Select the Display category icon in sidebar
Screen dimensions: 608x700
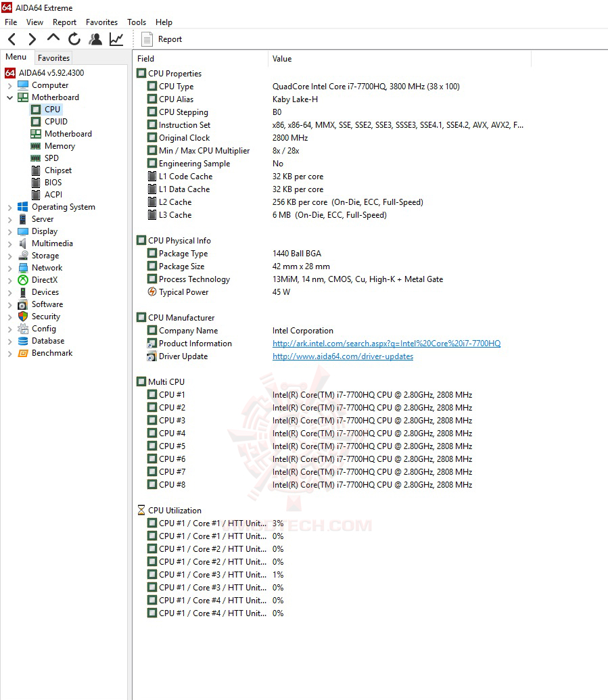point(22,231)
